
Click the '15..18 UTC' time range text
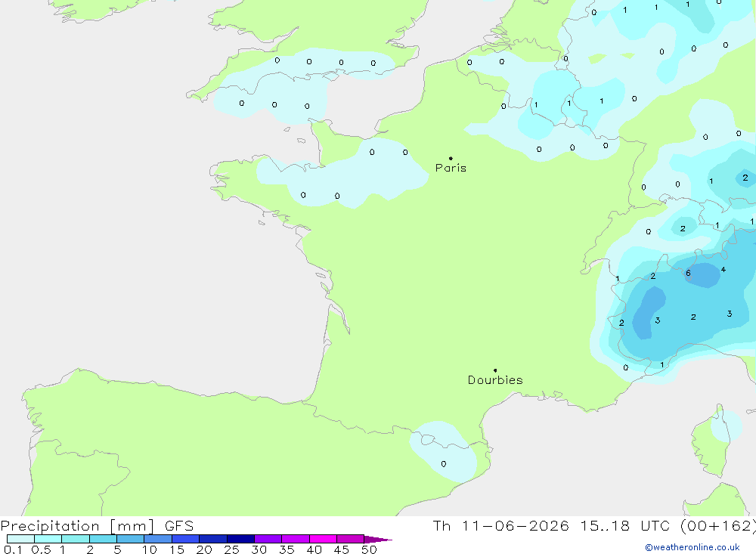click(x=625, y=526)
